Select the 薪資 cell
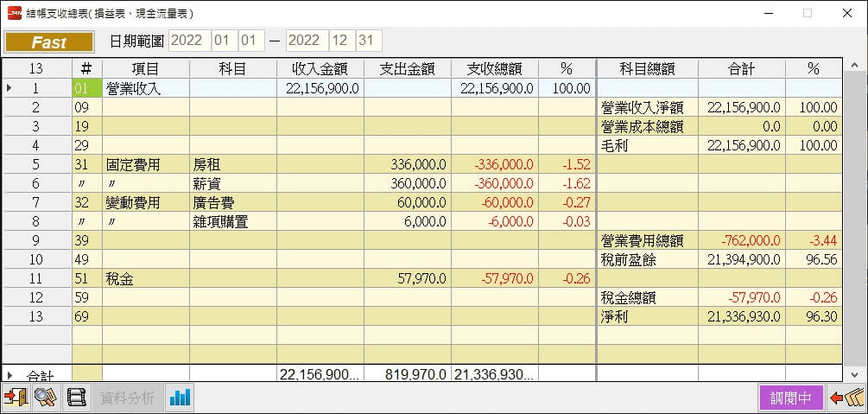 pyautogui.click(x=233, y=183)
